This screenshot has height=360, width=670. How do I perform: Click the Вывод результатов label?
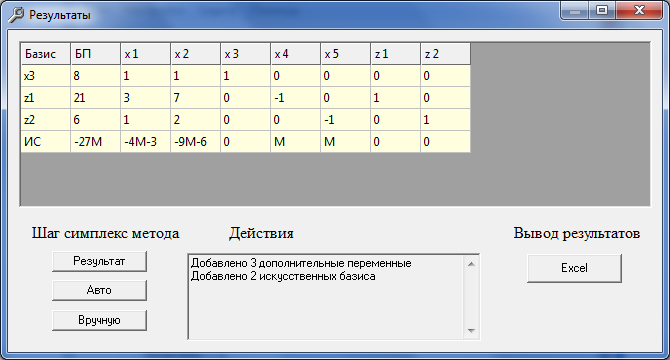[x=576, y=233]
